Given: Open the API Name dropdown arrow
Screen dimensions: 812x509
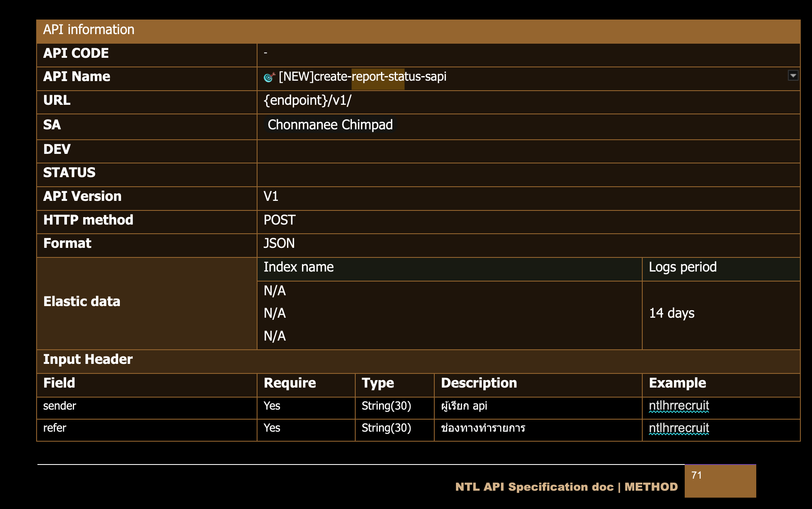Looking at the screenshot, I should pos(793,76).
